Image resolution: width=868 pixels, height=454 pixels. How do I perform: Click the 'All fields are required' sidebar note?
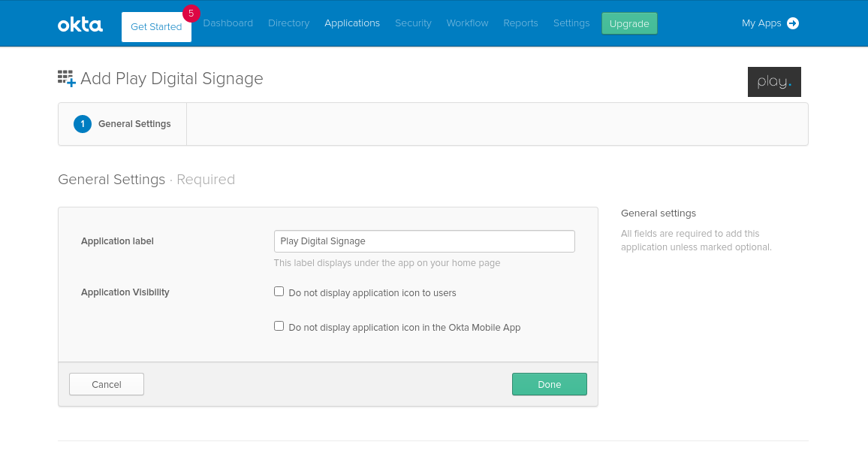(696, 241)
